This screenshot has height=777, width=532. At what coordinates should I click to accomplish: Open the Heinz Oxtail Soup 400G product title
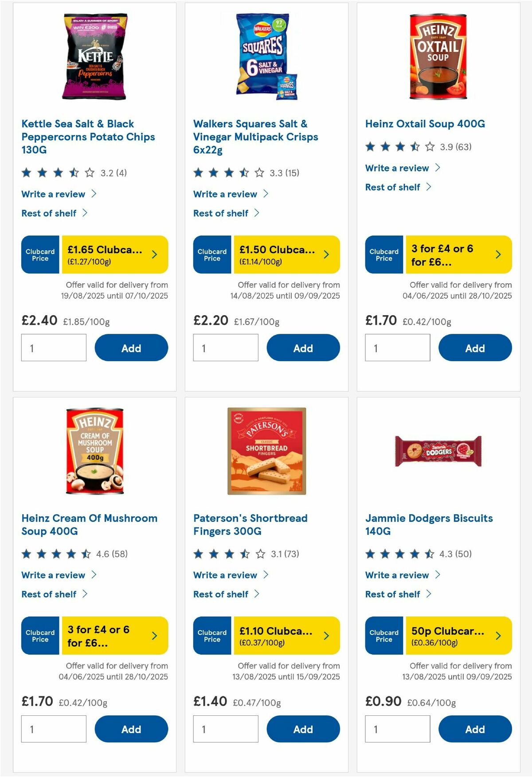425,124
